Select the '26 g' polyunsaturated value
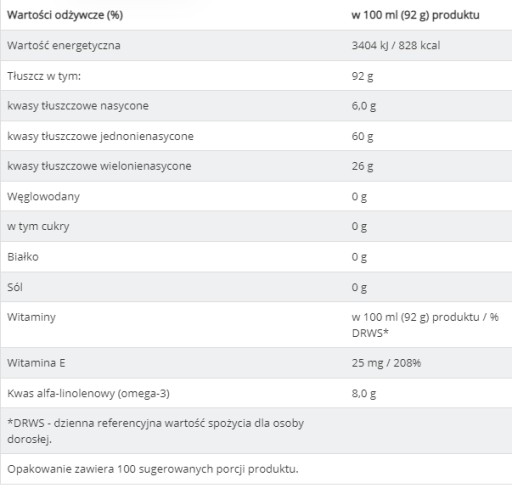 click(362, 166)
